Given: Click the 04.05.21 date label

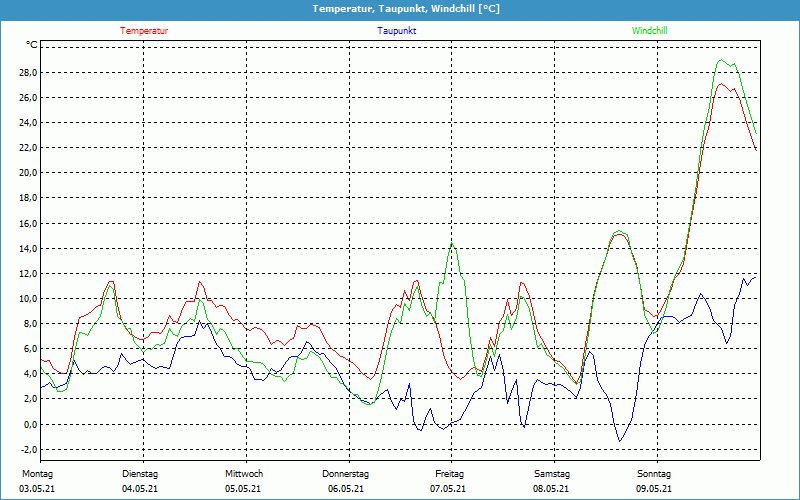Looking at the screenshot, I should [140, 489].
